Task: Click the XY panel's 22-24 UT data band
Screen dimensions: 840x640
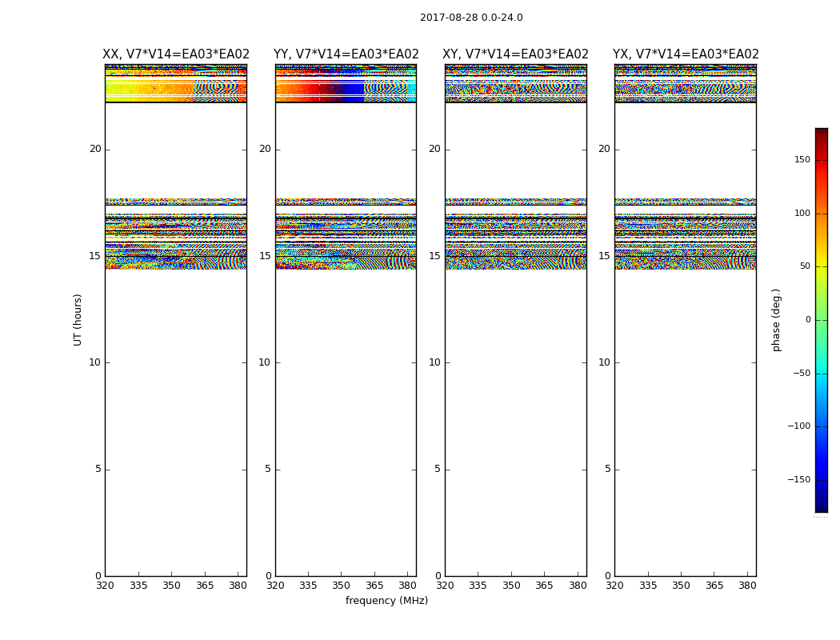Action: point(516,83)
